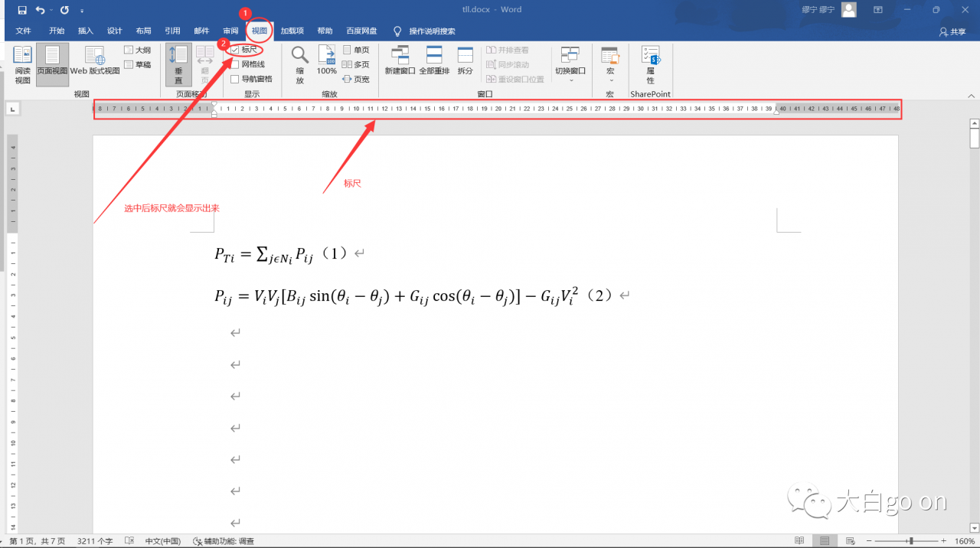The image size is (980, 548).
Task: Choose 页宽 page width zoom
Action: [x=356, y=79]
